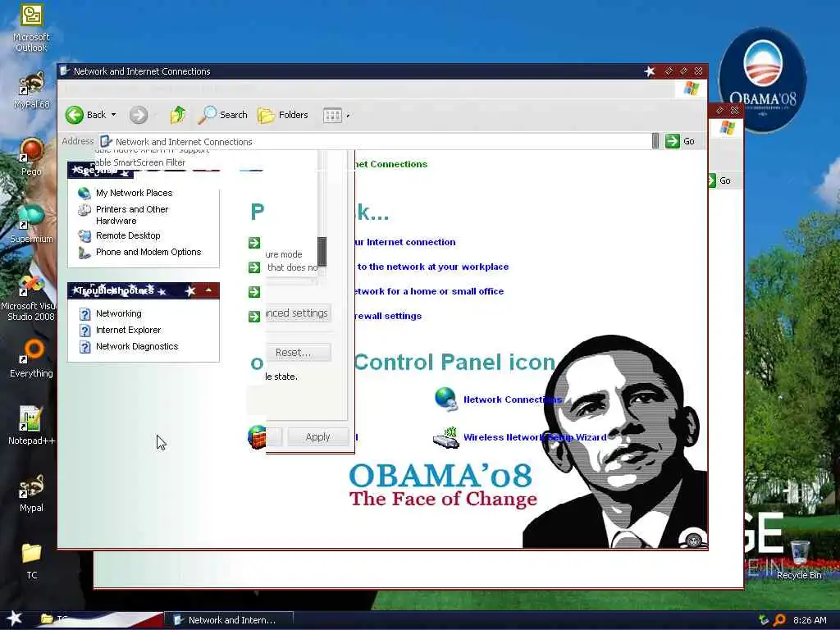Image resolution: width=840 pixels, height=630 pixels.
Task: Open Microsoft Visual Studio 2008 shortcut
Action: pos(29,297)
